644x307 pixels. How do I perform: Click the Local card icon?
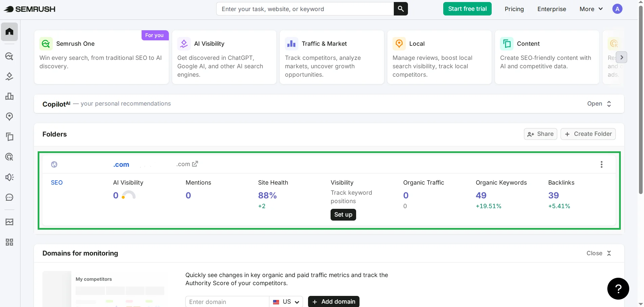(x=399, y=44)
